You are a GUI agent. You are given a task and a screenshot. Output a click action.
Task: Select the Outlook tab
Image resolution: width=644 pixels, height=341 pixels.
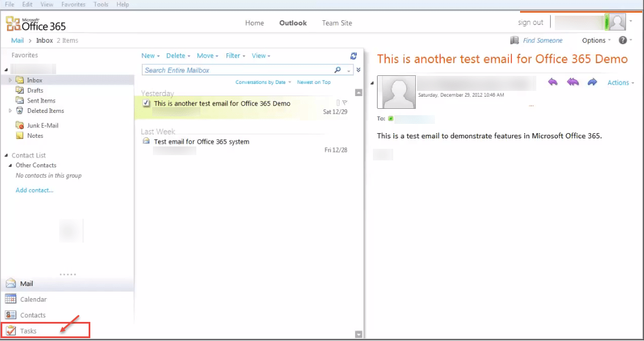[x=293, y=23]
